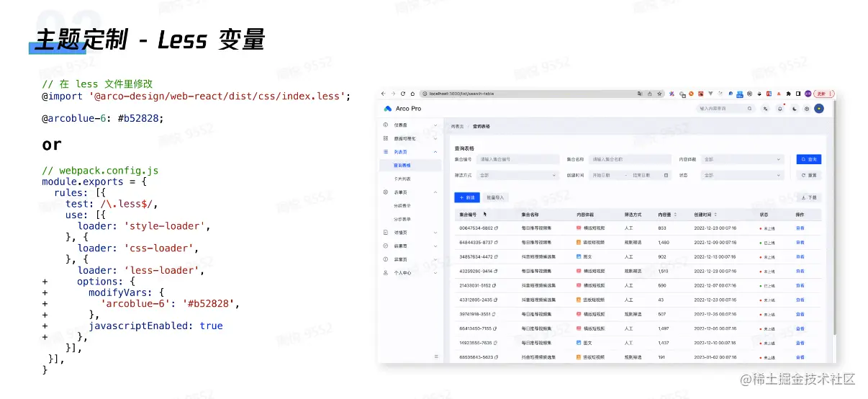
Task: Click the magnifier in the header search box
Action: coord(749,109)
